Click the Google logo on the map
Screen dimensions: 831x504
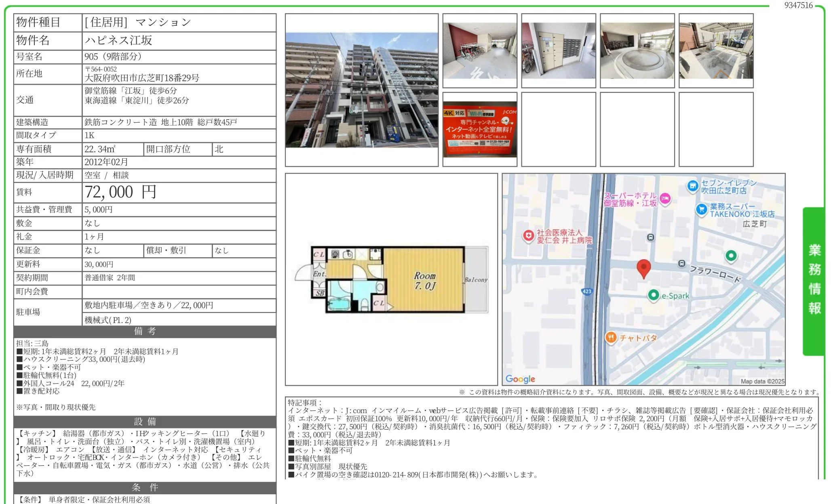click(520, 378)
